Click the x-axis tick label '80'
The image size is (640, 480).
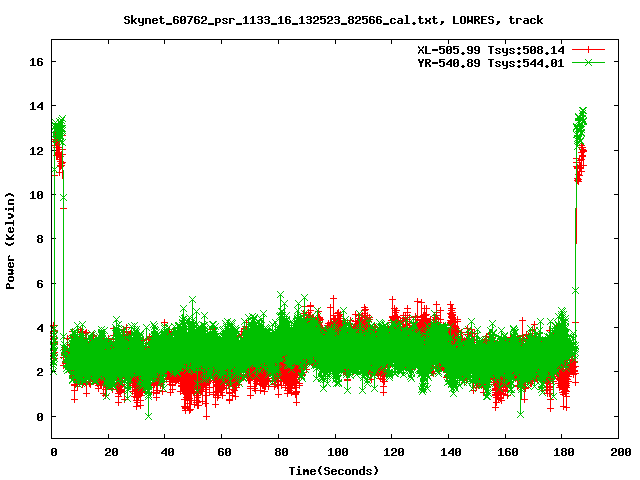point(281,452)
